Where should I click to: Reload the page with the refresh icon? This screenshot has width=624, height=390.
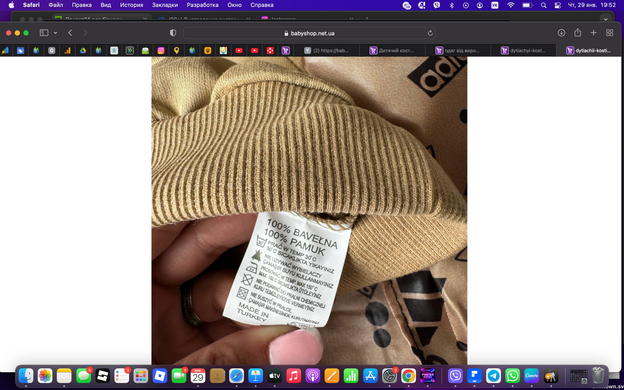(x=430, y=33)
